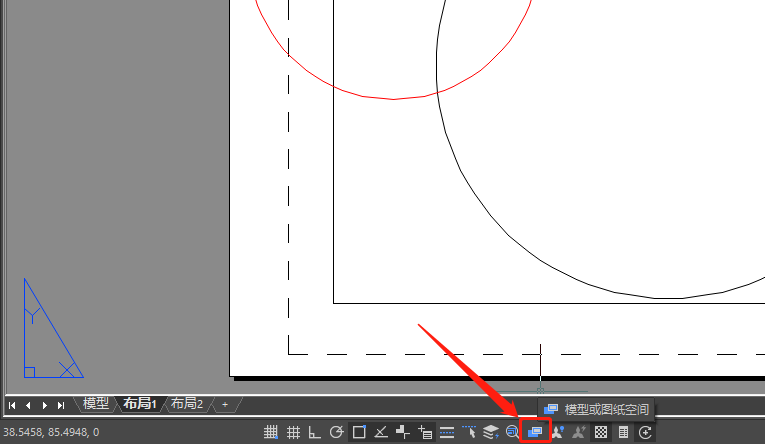The image size is (765, 444).
Task: Toggle object snap square icon
Action: [359, 432]
